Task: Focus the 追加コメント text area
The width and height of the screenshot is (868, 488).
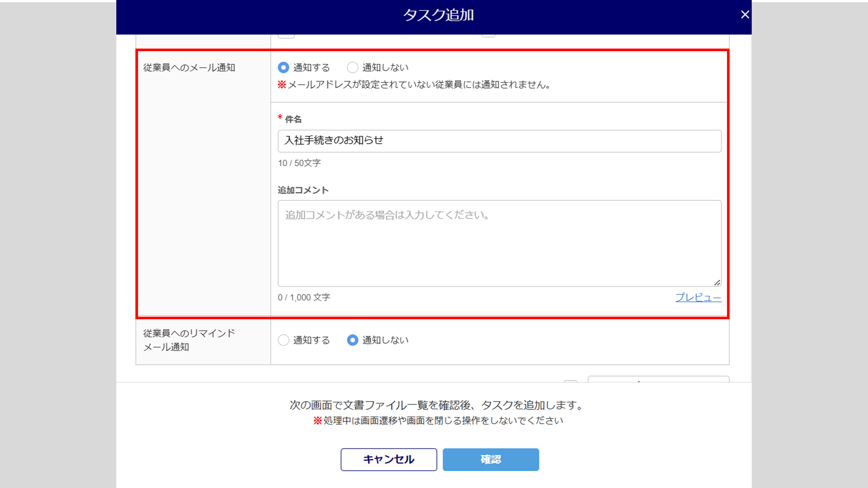Action: (x=499, y=243)
